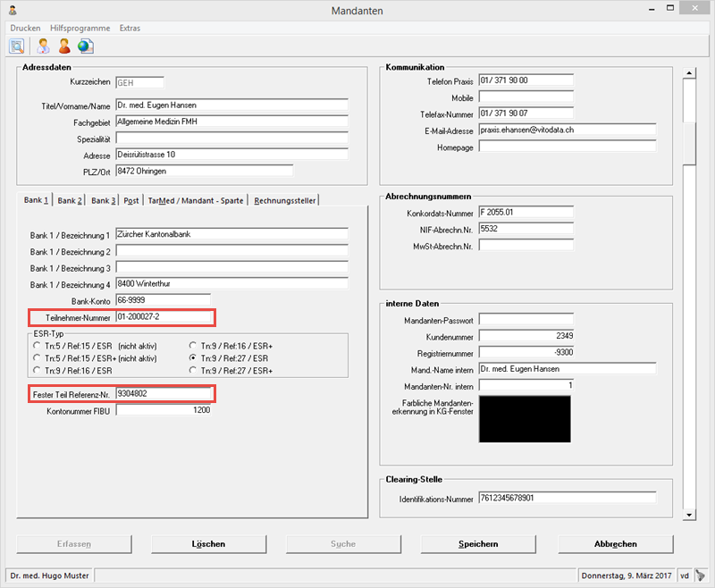Click the Titel/Vorname/Name field

point(231,105)
